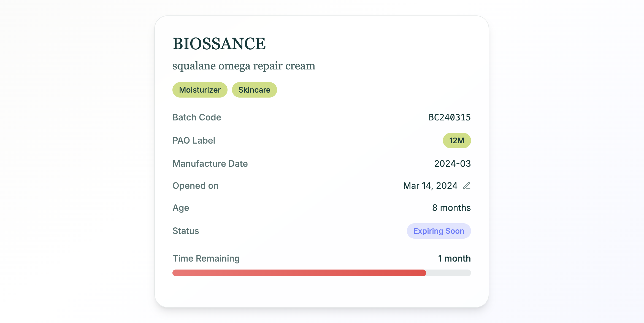Click the 12M PAO label badge
Screen dimensions: 644x323
click(x=456, y=141)
